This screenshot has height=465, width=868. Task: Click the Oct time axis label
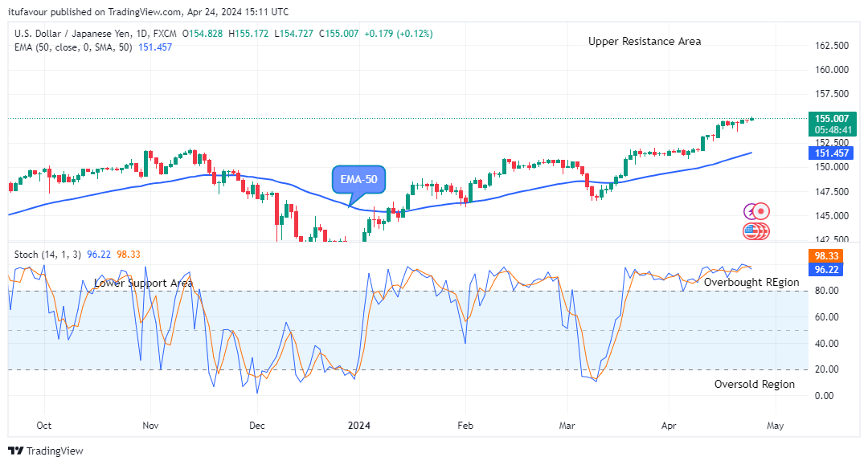pos(43,425)
